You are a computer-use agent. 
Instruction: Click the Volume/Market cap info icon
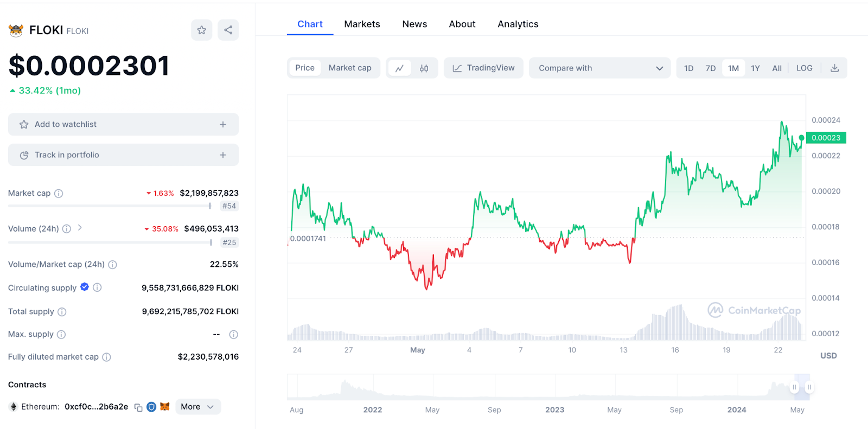tap(112, 265)
